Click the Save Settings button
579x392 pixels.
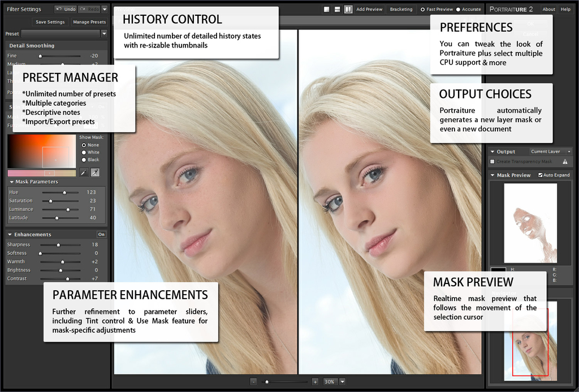(50, 22)
